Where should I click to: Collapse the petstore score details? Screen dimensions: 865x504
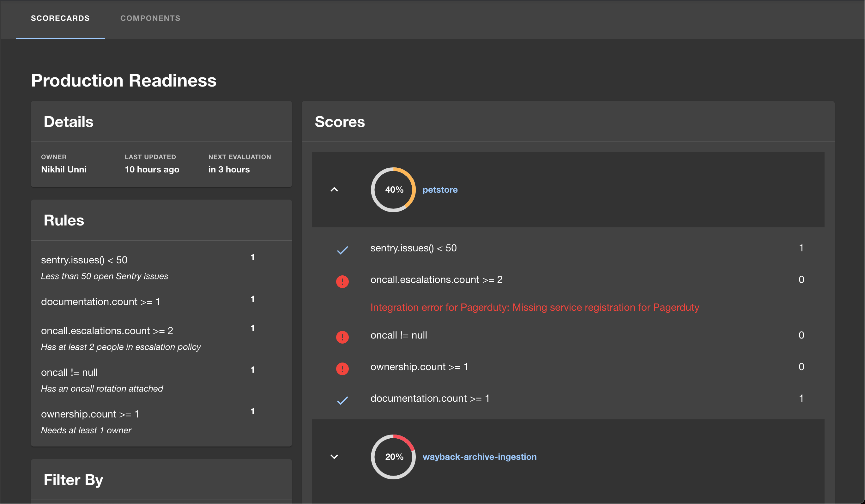334,190
